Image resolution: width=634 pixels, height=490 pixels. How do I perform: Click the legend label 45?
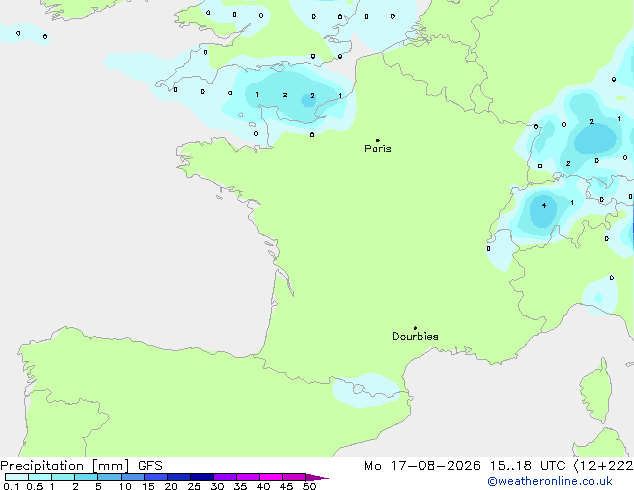point(286,486)
